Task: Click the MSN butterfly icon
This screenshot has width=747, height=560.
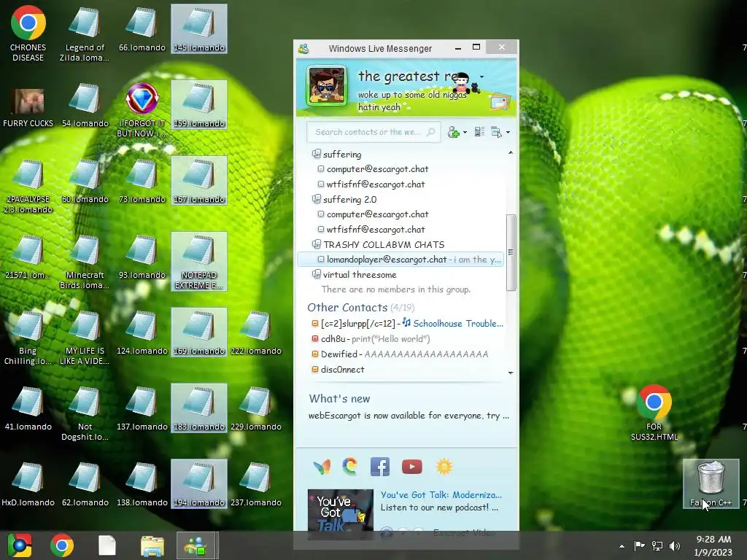Action: point(322,467)
